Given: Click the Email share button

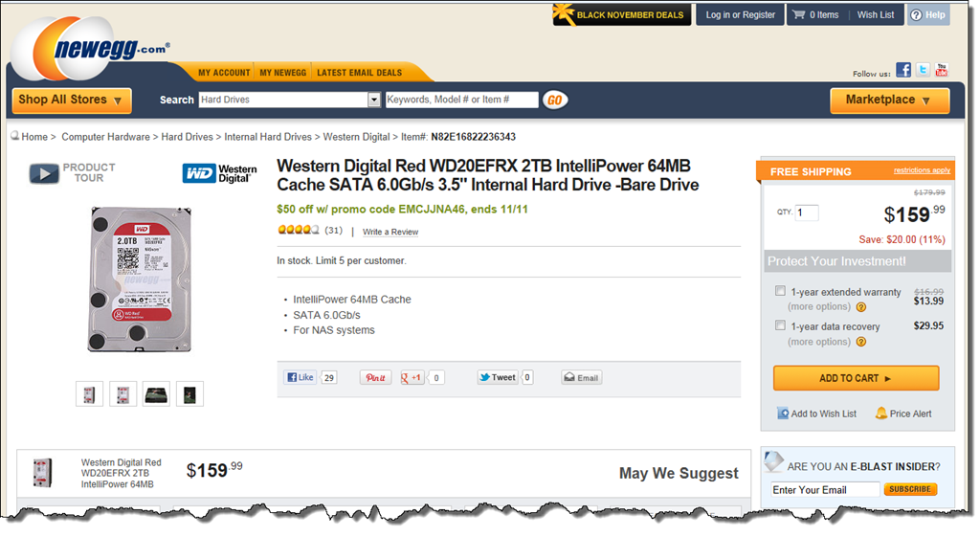Looking at the screenshot, I should pyautogui.click(x=581, y=377).
